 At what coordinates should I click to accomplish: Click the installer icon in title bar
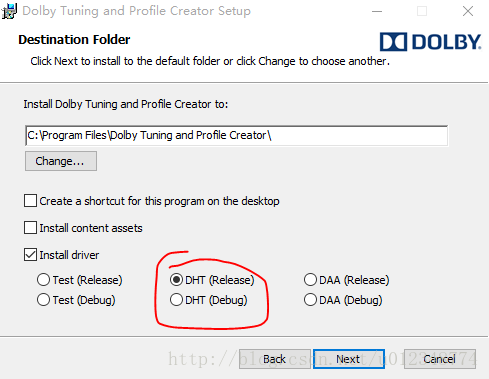click(x=9, y=11)
